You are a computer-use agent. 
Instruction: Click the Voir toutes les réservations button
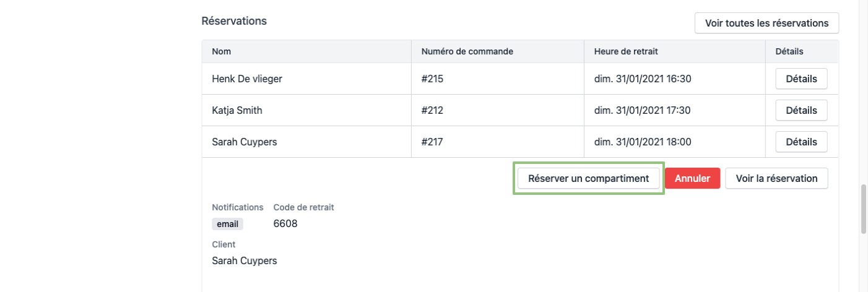pos(766,24)
